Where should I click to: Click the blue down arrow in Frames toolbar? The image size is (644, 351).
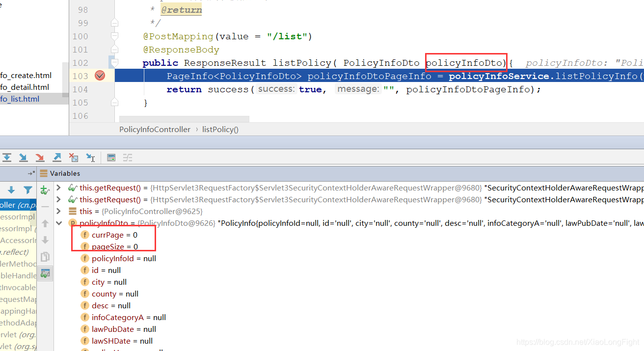pyautogui.click(x=11, y=190)
